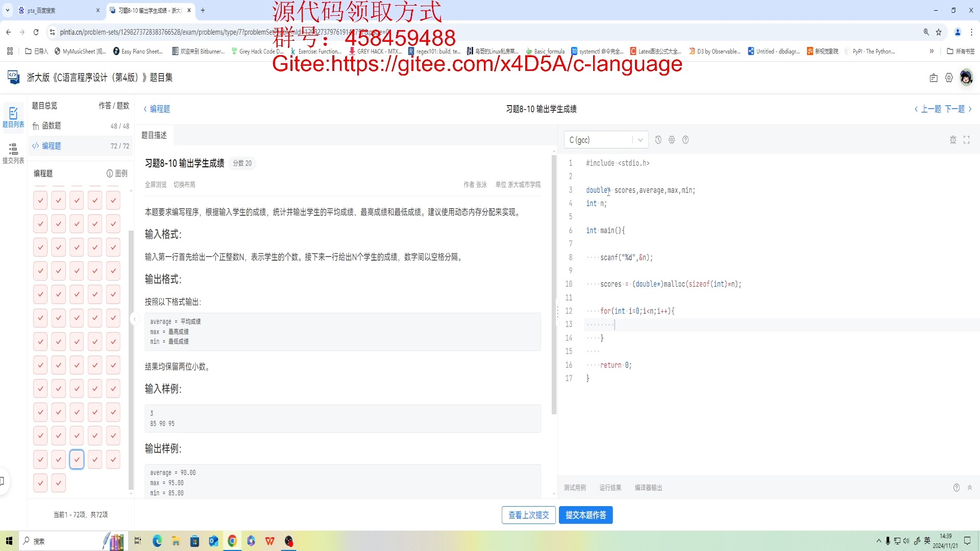Show hidden system tray icons chevron
Screen dimensions: 980x551
[x=878, y=541]
